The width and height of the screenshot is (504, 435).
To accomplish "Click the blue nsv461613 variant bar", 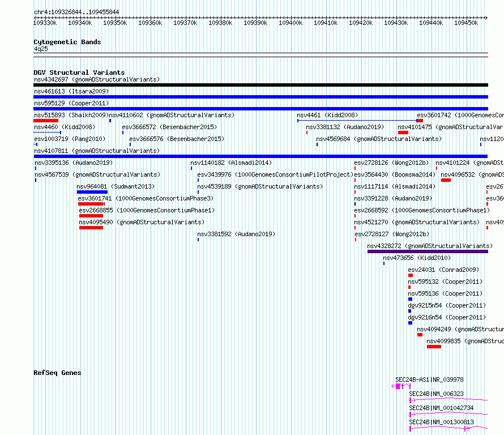I will 260,97.
